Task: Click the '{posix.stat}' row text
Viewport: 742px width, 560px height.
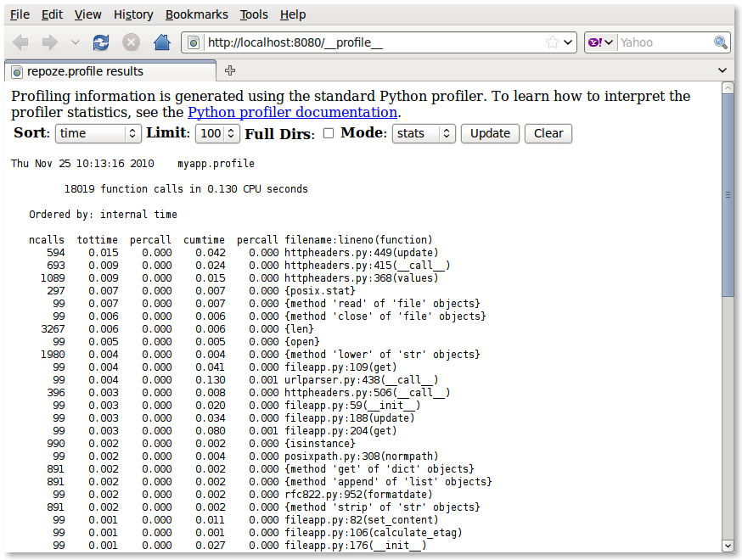Action: [319, 291]
